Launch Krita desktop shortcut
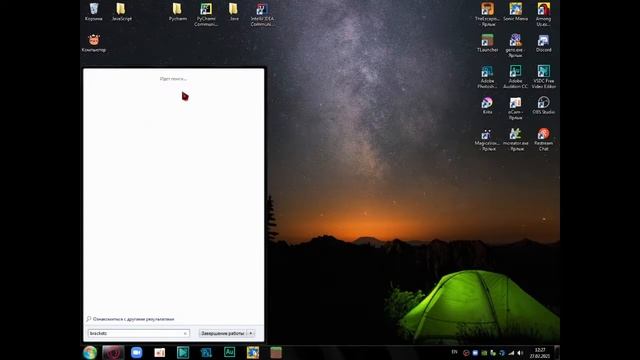 tap(487, 105)
